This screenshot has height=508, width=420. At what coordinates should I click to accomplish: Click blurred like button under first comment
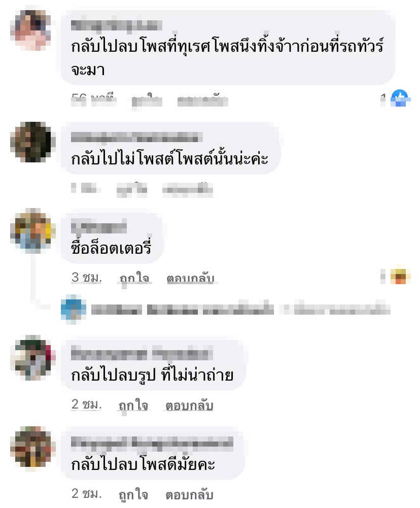pos(147,99)
